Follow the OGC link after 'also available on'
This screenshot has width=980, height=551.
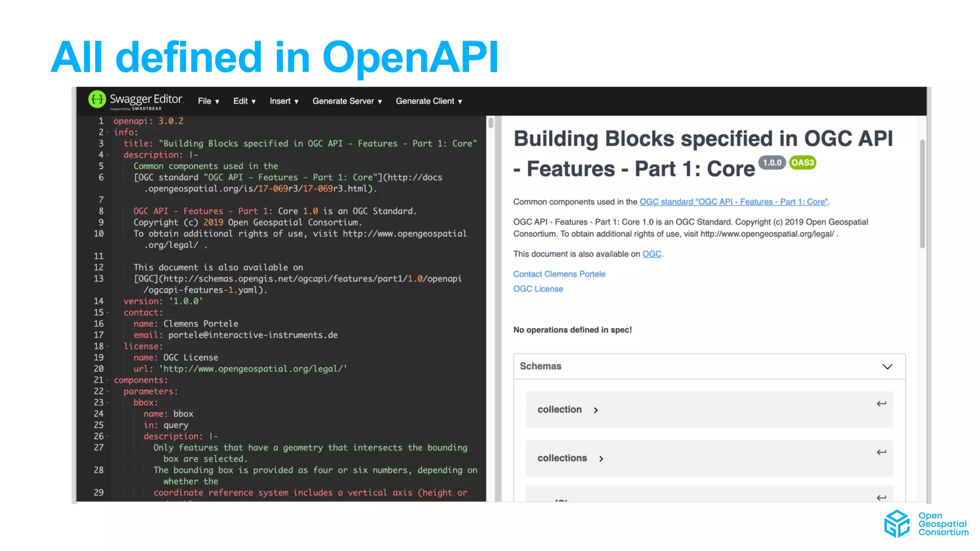click(652, 254)
